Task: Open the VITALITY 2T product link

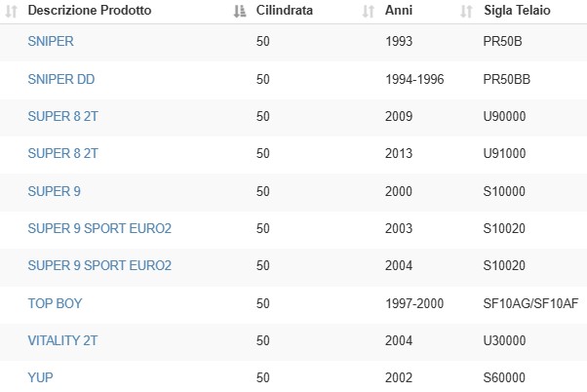Action: coord(62,340)
